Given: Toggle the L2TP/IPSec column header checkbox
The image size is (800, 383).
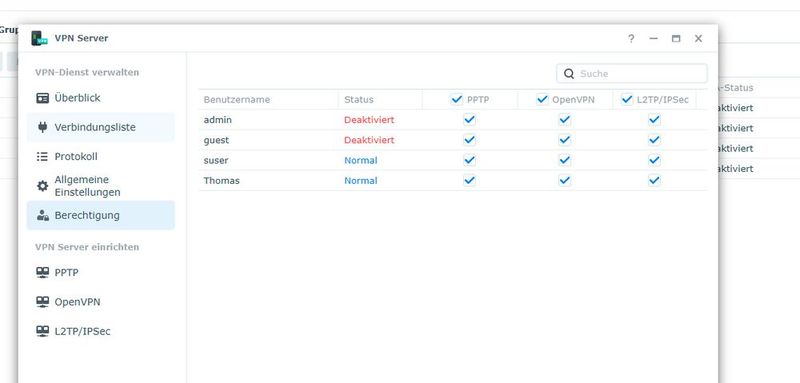Looking at the screenshot, I should [627, 99].
